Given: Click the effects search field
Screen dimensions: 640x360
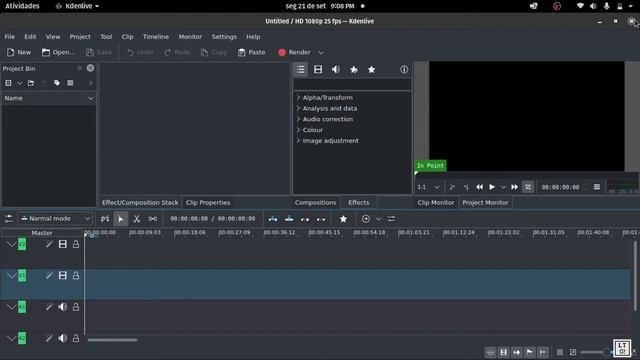Looking at the screenshot, I should coord(352,84).
